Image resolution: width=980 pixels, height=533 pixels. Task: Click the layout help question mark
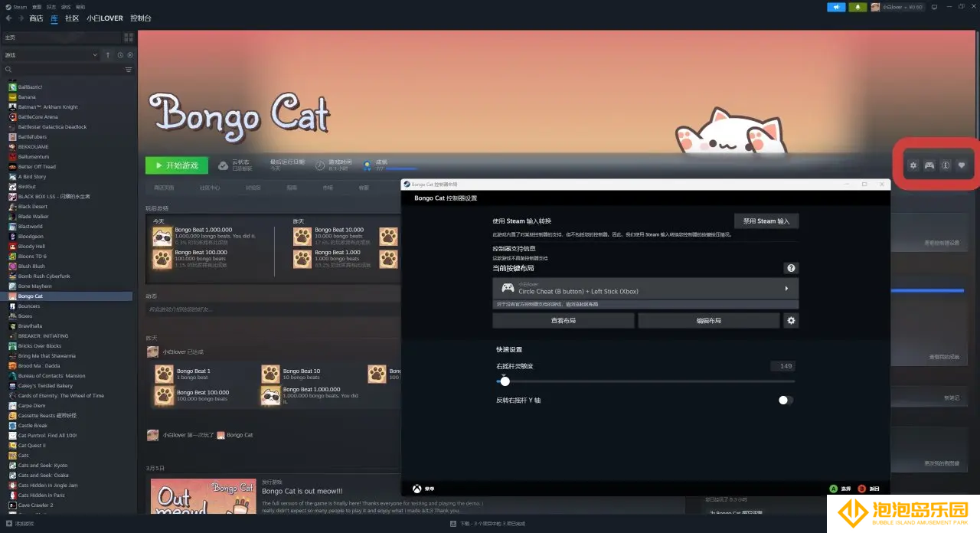791,268
